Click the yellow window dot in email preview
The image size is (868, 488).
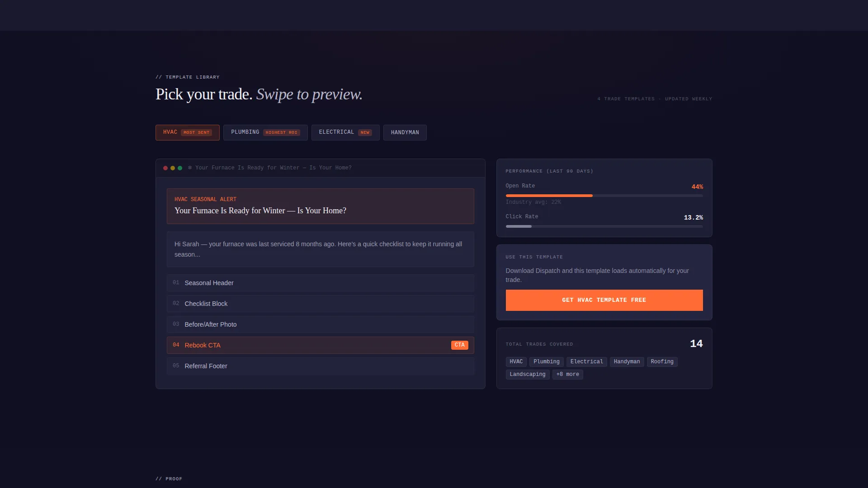173,168
